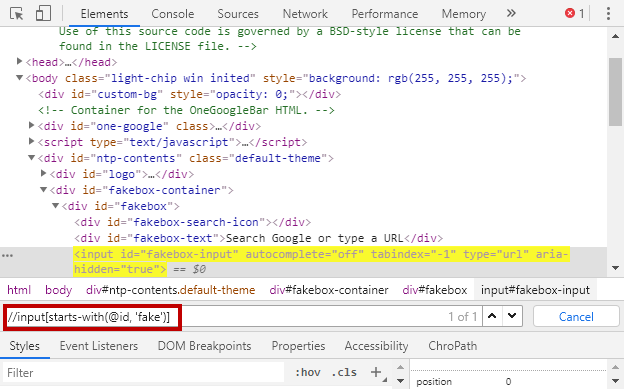Select the Styles subtab
Viewport: 624px width, 389px height.
click(25, 346)
